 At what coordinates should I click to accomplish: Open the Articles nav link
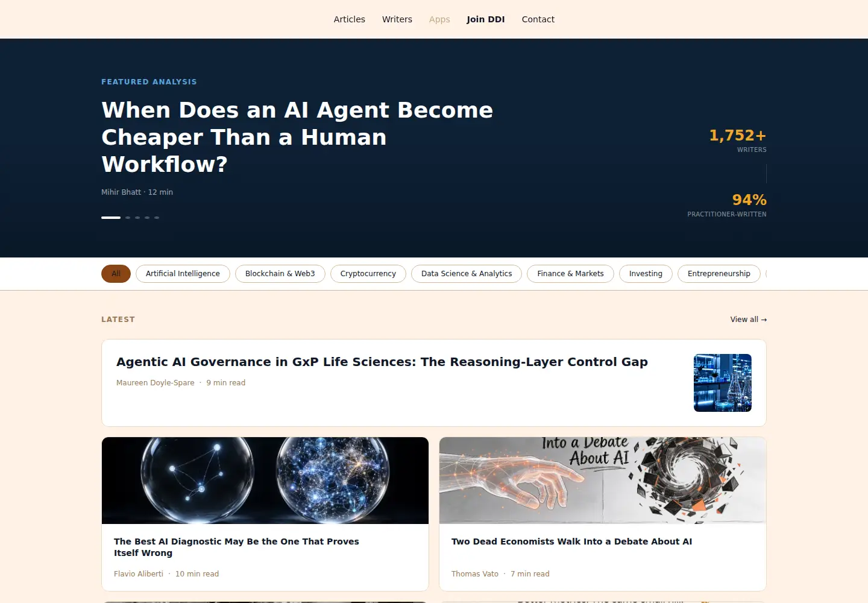point(349,19)
